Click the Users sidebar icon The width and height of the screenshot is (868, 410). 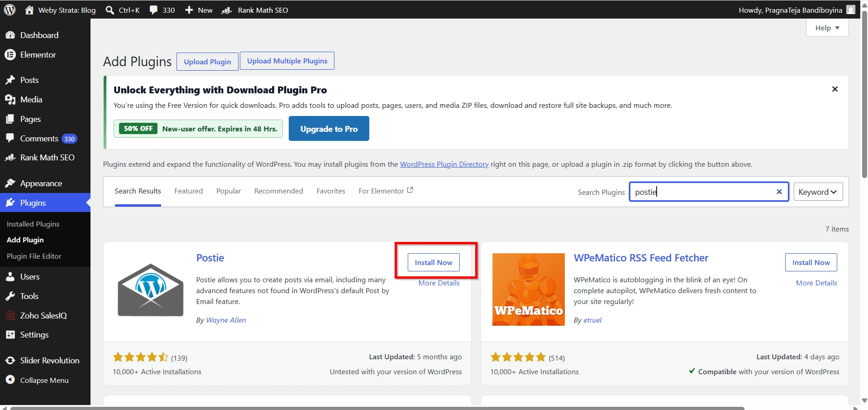click(x=10, y=276)
